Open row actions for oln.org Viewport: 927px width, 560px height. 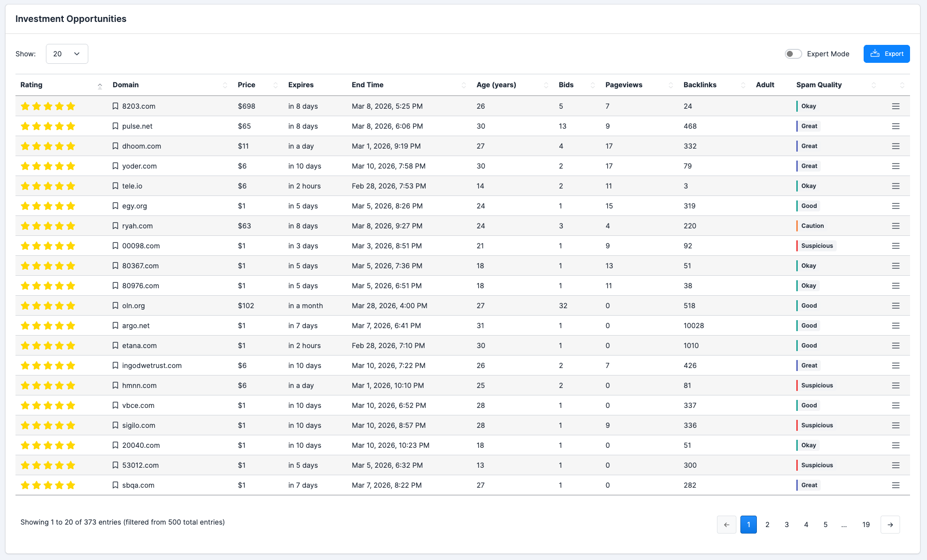click(896, 306)
